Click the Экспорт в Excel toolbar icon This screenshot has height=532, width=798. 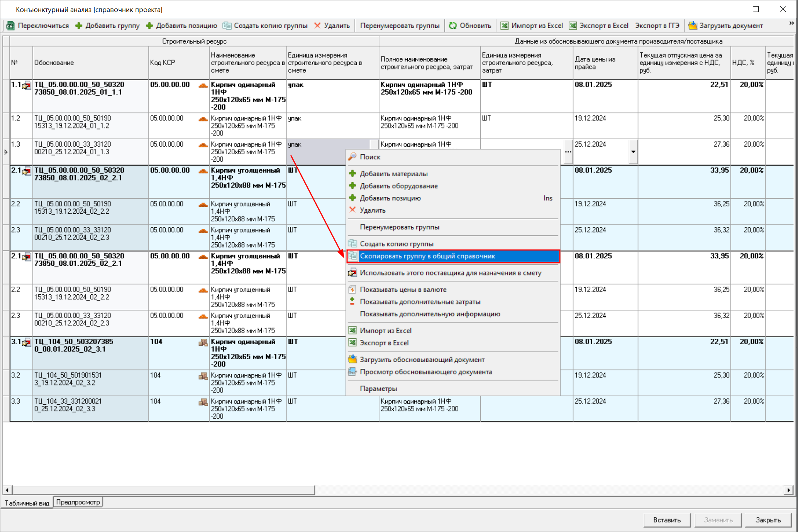point(573,26)
